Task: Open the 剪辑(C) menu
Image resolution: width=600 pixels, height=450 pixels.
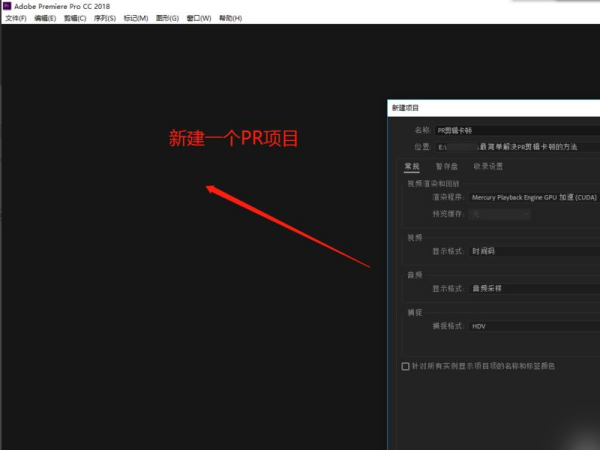Action: [x=75, y=18]
